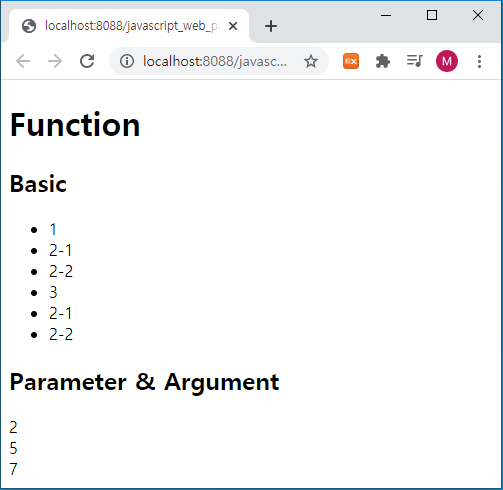Open a new tab with the plus button
The height and width of the screenshot is (490, 503).
pos(271,26)
